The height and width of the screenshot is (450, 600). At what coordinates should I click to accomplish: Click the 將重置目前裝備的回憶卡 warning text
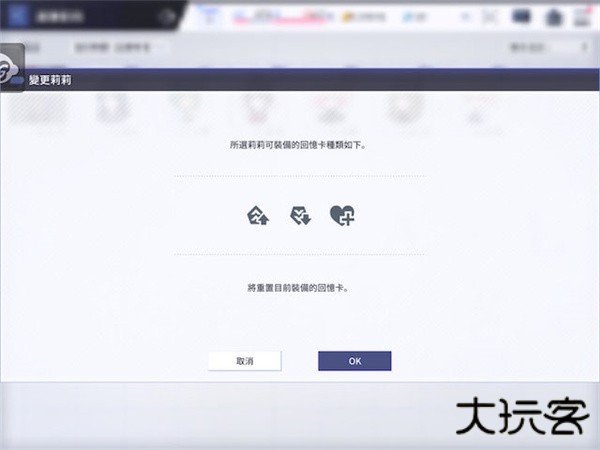pos(298,288)
